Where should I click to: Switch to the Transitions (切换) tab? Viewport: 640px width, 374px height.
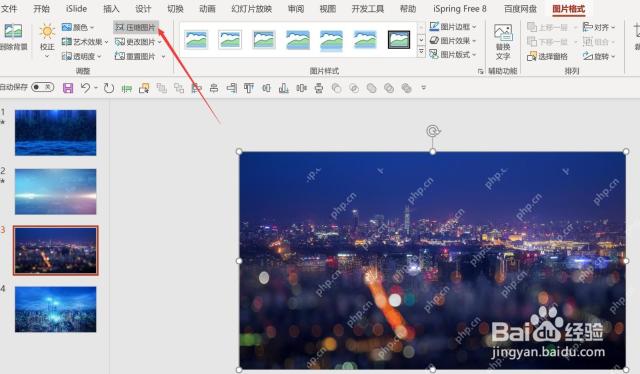[x=175, y=9]
